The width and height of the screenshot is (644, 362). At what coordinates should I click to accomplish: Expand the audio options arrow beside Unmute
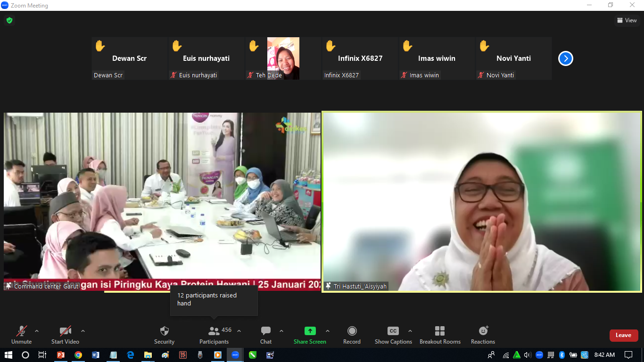[37, 331]
